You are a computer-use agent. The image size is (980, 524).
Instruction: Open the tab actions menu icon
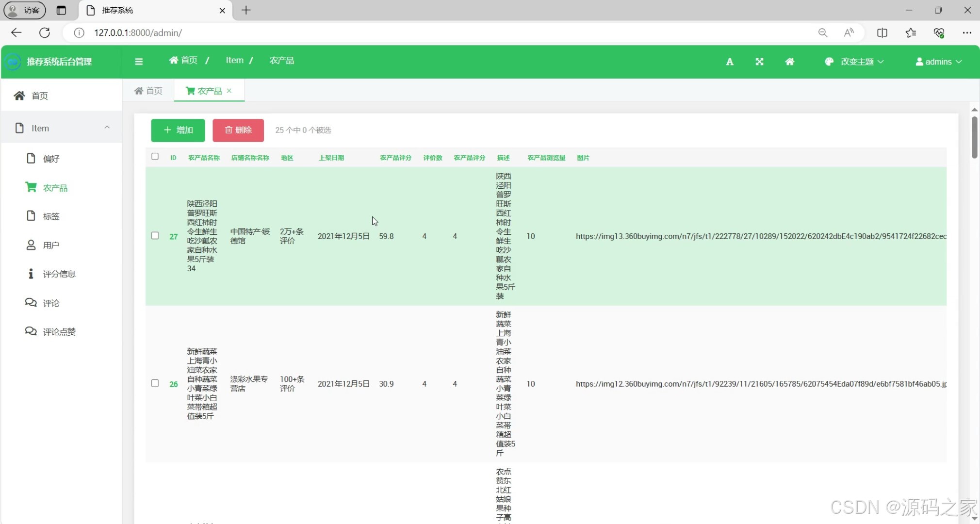pos(61,10)
